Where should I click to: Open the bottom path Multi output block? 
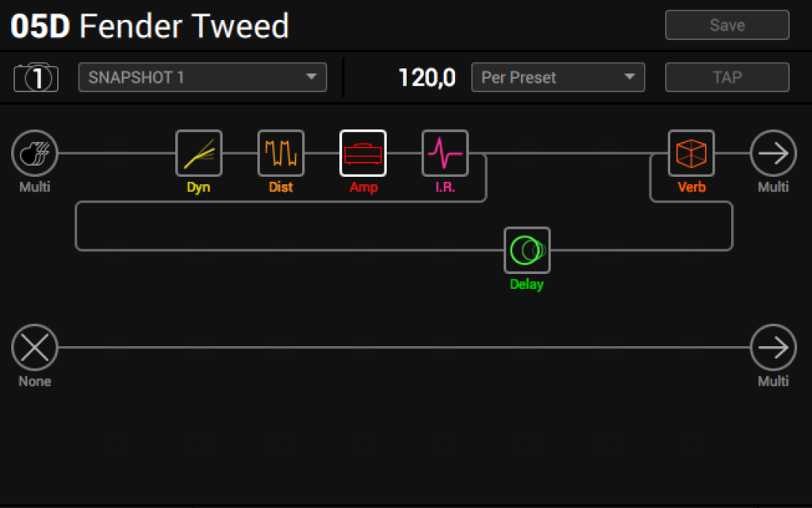tap(773, 348)
